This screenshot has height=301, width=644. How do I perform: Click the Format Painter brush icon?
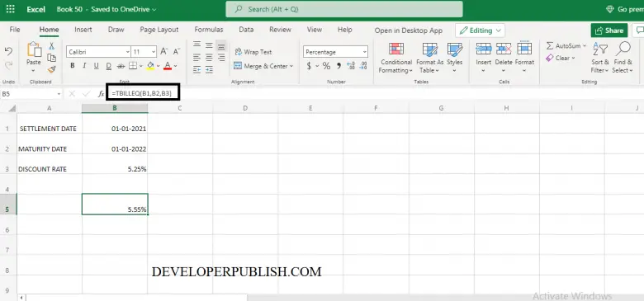pos(52,70)
